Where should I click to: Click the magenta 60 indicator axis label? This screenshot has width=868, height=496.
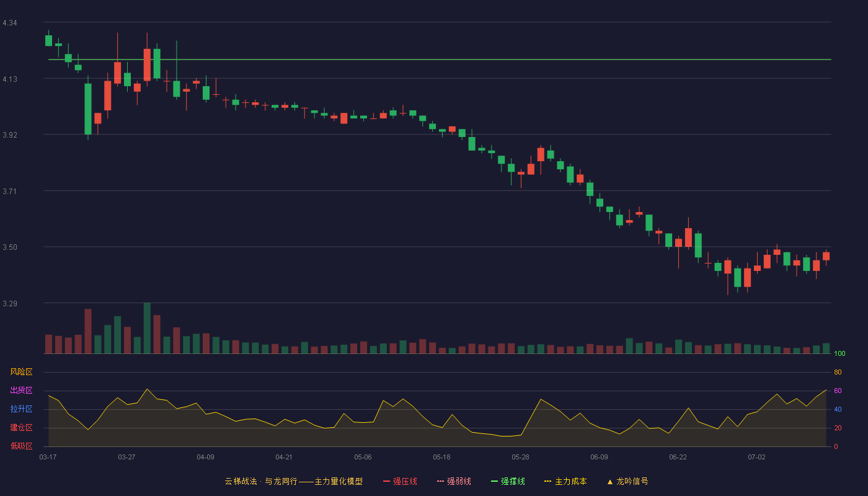pos(838,391)
